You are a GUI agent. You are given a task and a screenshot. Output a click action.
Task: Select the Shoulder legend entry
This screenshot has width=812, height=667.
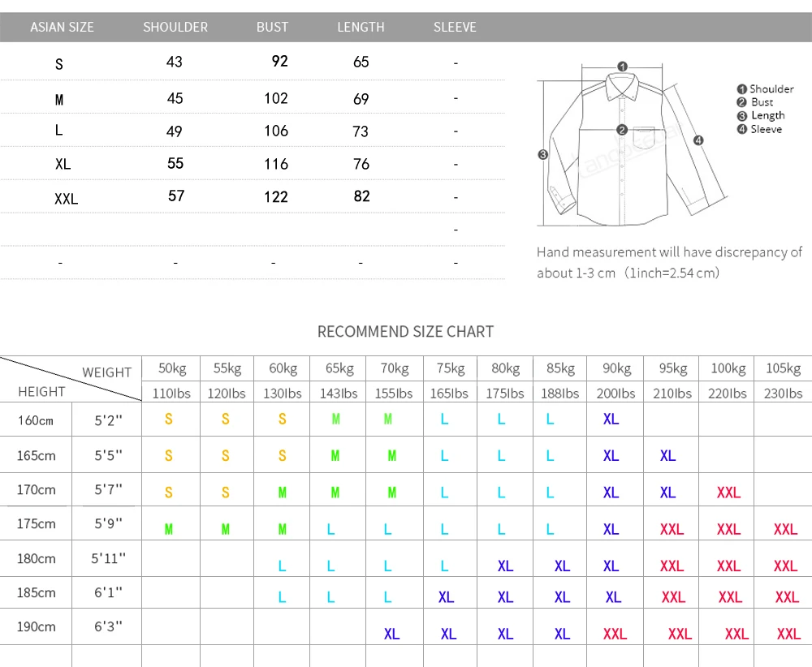pos(766,89)
